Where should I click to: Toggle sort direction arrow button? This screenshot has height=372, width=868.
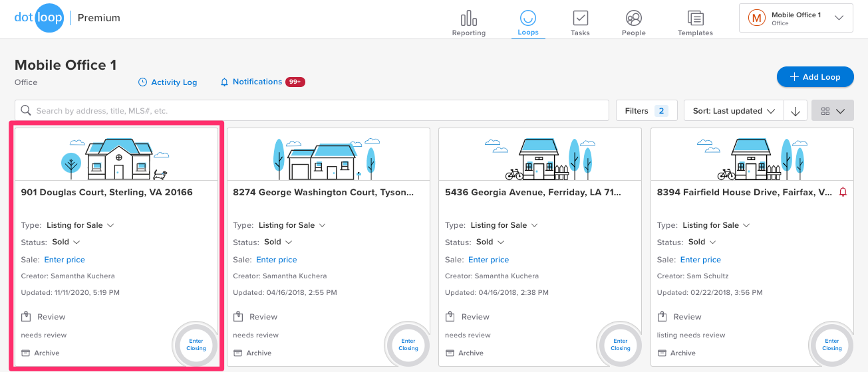[796, 111]
